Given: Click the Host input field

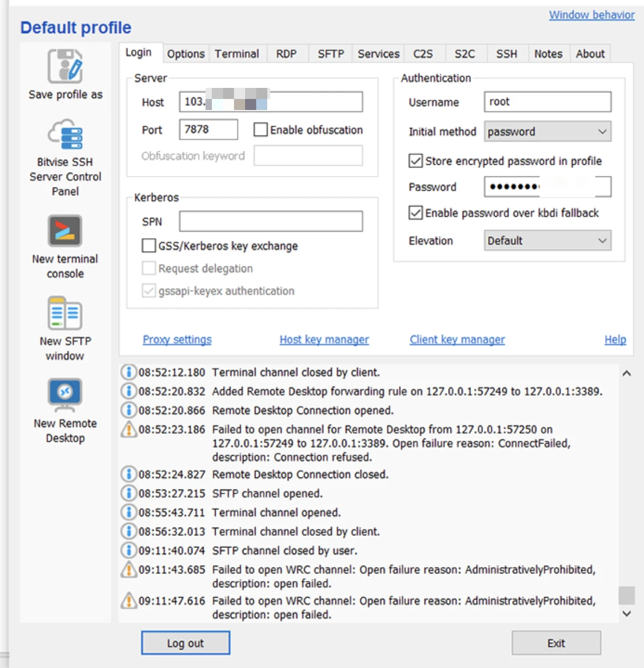Looking at the screenshot, I should (x=271, y=102).
